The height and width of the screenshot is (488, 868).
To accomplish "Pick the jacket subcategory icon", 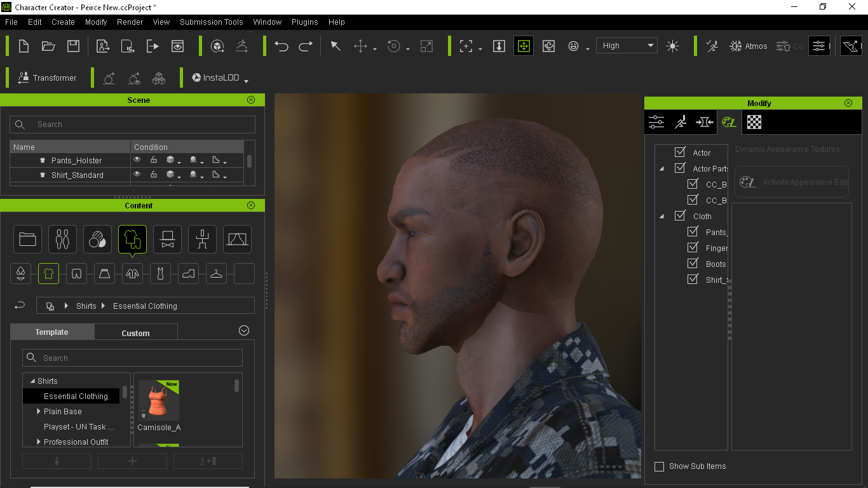I will [132, 274].
